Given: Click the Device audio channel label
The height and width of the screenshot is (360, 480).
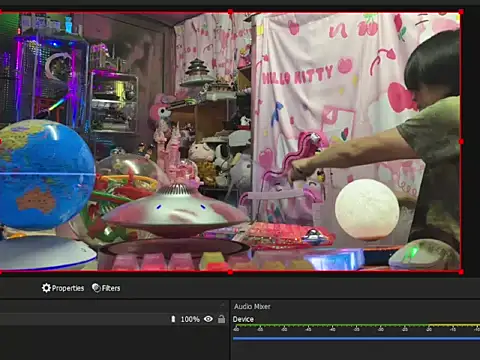Looking at the screenshot, I should coord(243,319).
